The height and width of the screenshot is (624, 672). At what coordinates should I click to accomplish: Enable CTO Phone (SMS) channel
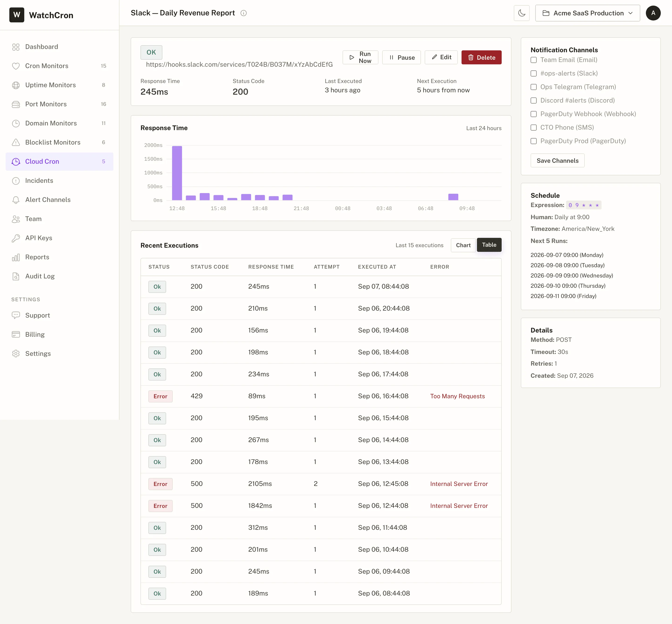click(533, 128)
